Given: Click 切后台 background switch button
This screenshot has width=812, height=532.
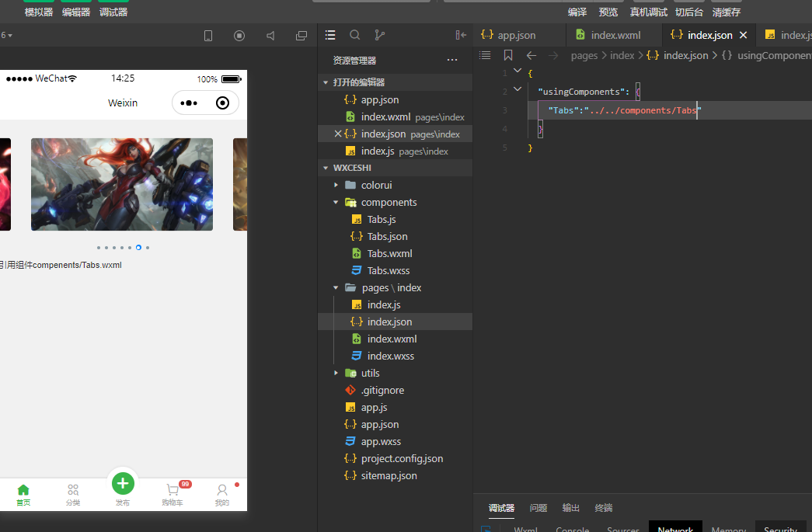Looking at the screenshot, I should [x=689, y=12].
